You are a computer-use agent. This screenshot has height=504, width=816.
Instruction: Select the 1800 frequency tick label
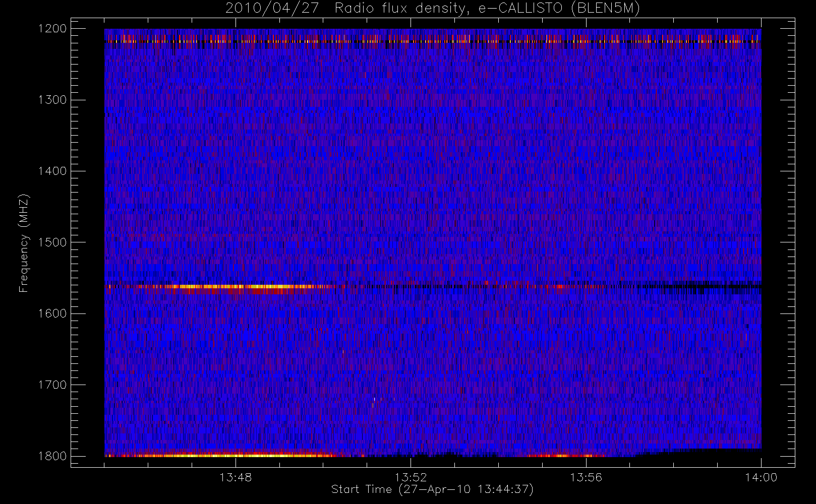(x=52, y=456)
